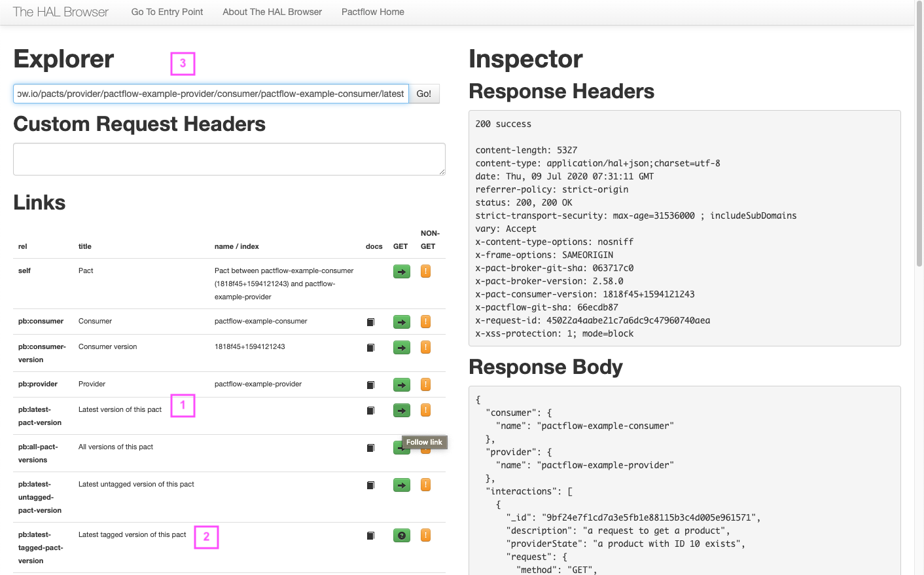Click the templated GET icon for pb:latest-tagged-pact-version
924x575 pixels.
401,535
